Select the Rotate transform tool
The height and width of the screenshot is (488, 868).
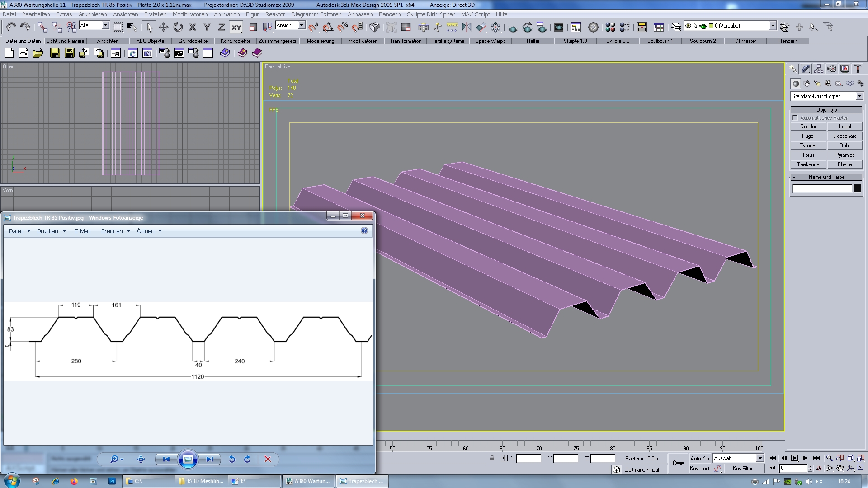tap(178, 28)
